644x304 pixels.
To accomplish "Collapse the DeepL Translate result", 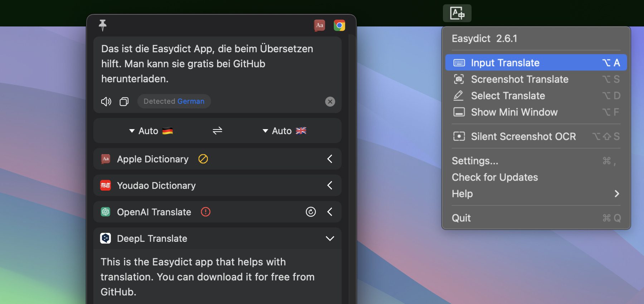I will tap(330, 239).
